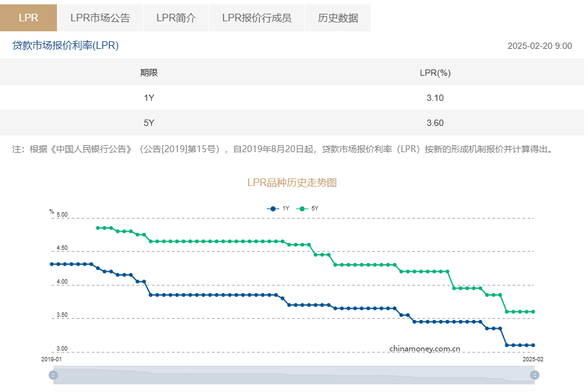This screenshot has height=392, width=588.
Task: Switch to the 历史数据 tab
Action: [338, 18]
